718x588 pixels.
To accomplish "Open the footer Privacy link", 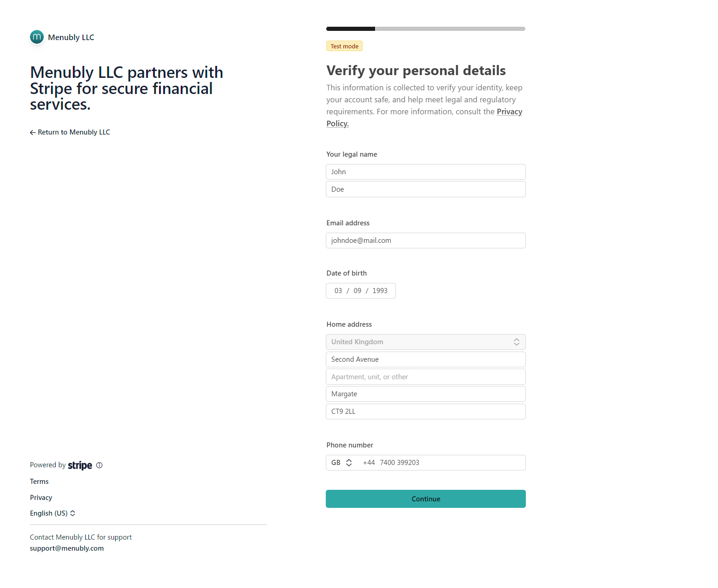I will coord(41,498).
